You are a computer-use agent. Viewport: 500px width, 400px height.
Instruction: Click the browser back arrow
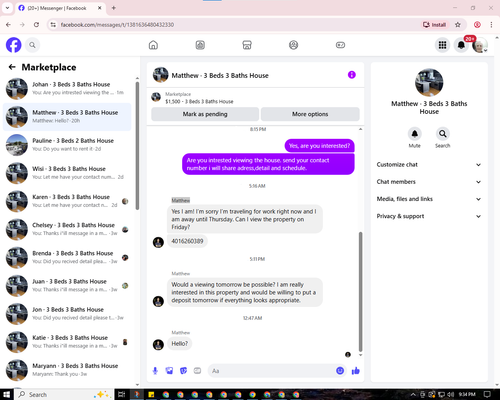[x=8, y=25]
